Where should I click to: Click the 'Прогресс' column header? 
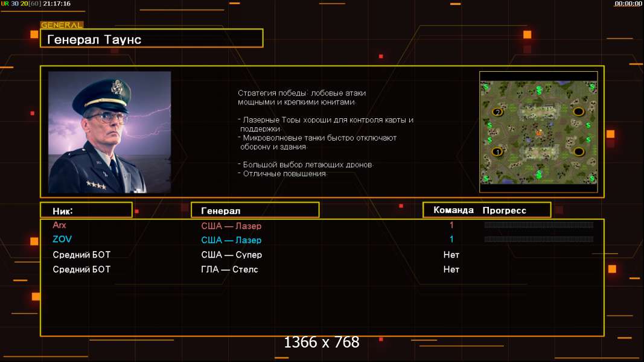click(504, 211)
